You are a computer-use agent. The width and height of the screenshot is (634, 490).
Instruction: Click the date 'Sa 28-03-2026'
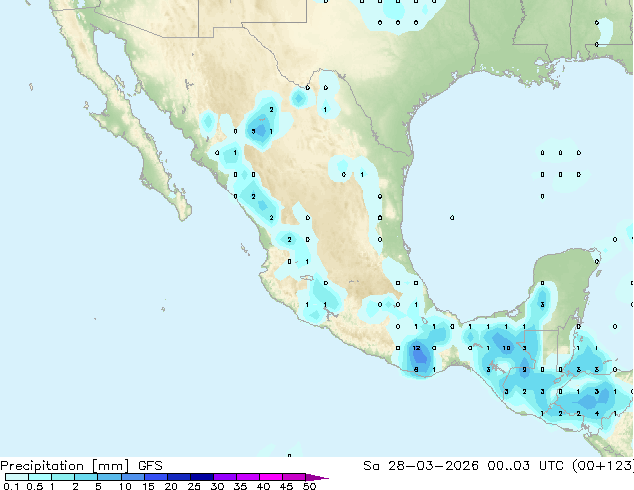(421, 466)
